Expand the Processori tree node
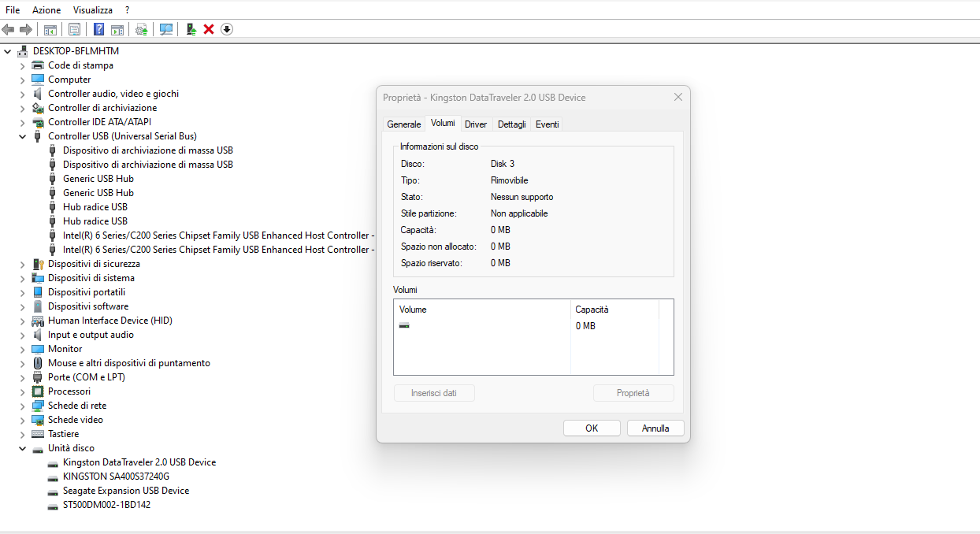Image resolution: width=980 pixels, height=534 pixels. tap(22, 391)
